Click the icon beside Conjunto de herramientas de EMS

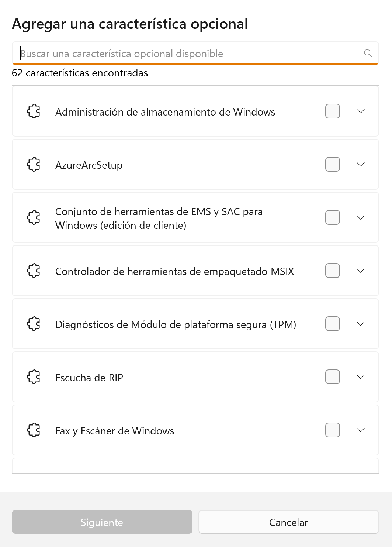pos(34,218)
